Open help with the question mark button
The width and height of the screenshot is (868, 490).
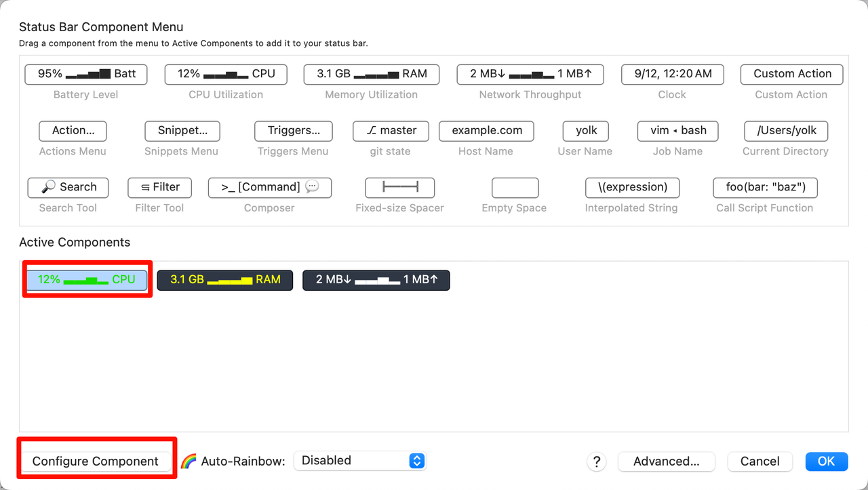596,462
